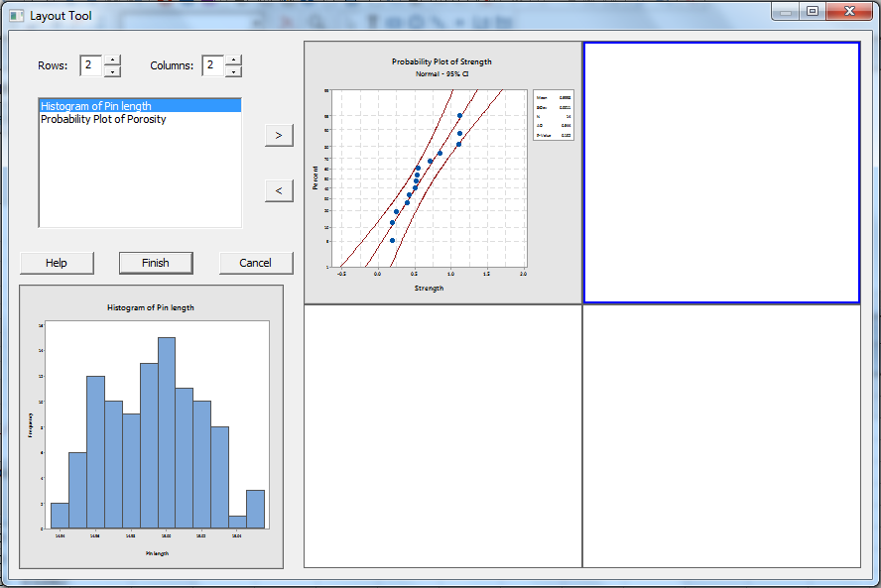Decrease the Columns value with down arrow
This screenshot has width=881, height=588.
click(x=233, y=71)
